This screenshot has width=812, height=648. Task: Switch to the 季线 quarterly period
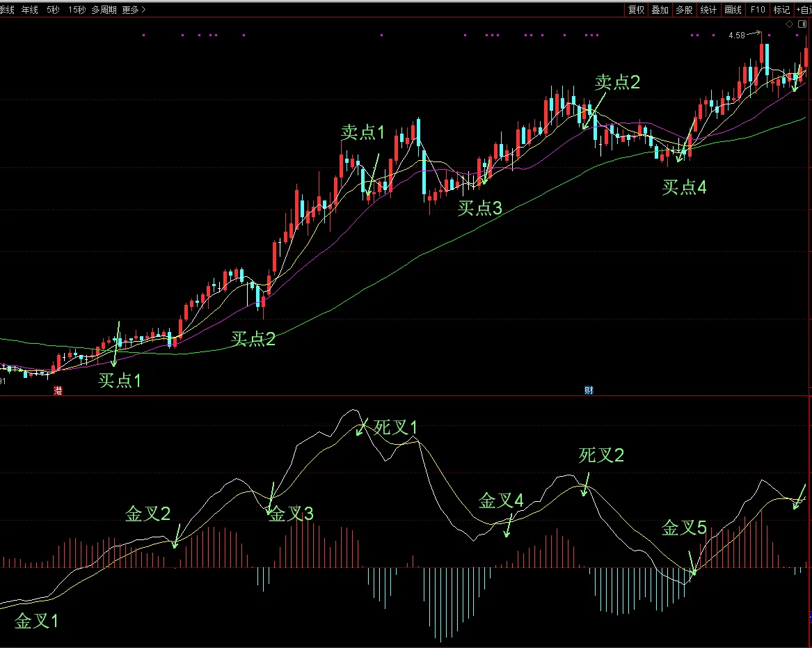pyautogui.click(x=7, y=10)
